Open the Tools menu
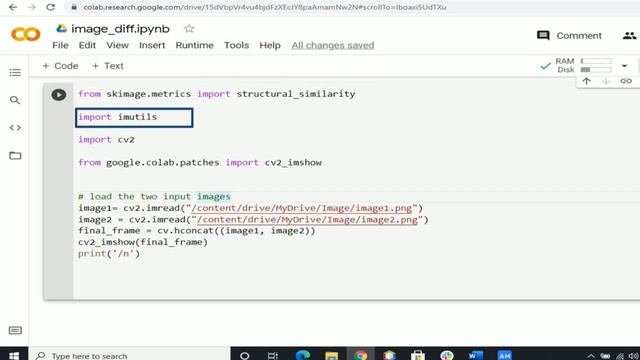Screen dimensions: 640x360 click(236, 45)
